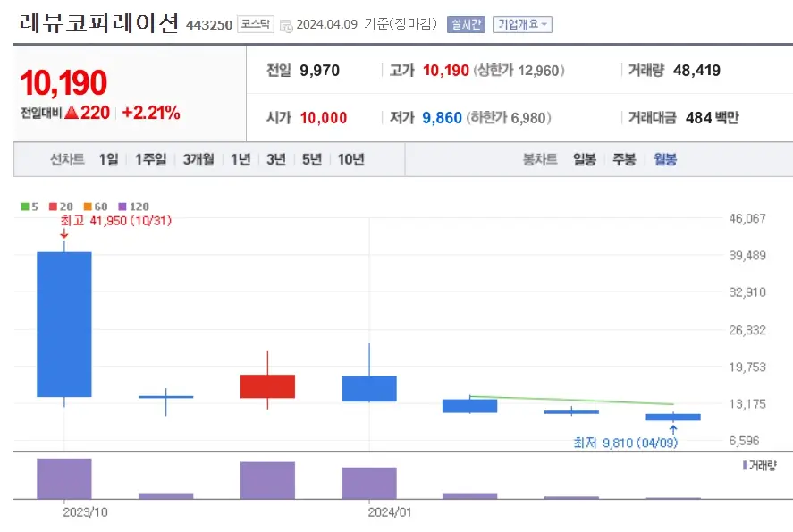Click the 실시간 real-time button
The width and height of the screenshot is (793, 532).
464,24
